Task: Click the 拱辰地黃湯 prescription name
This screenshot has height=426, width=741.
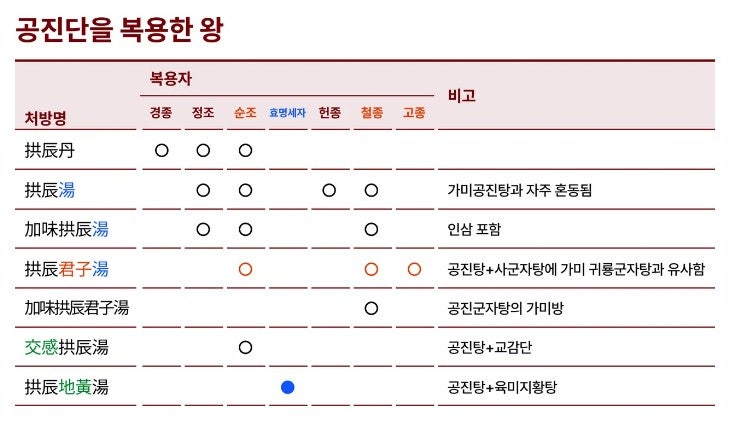Action: 67,387
